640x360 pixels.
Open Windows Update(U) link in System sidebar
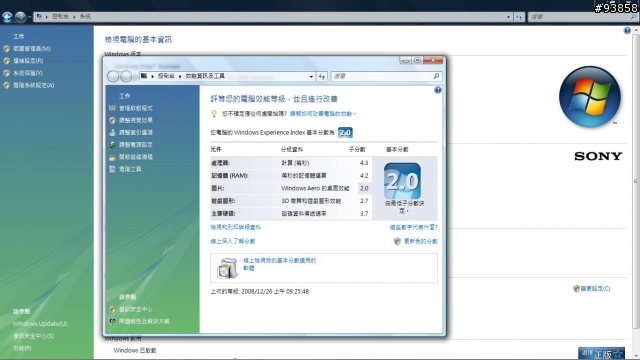coord(40,324)
